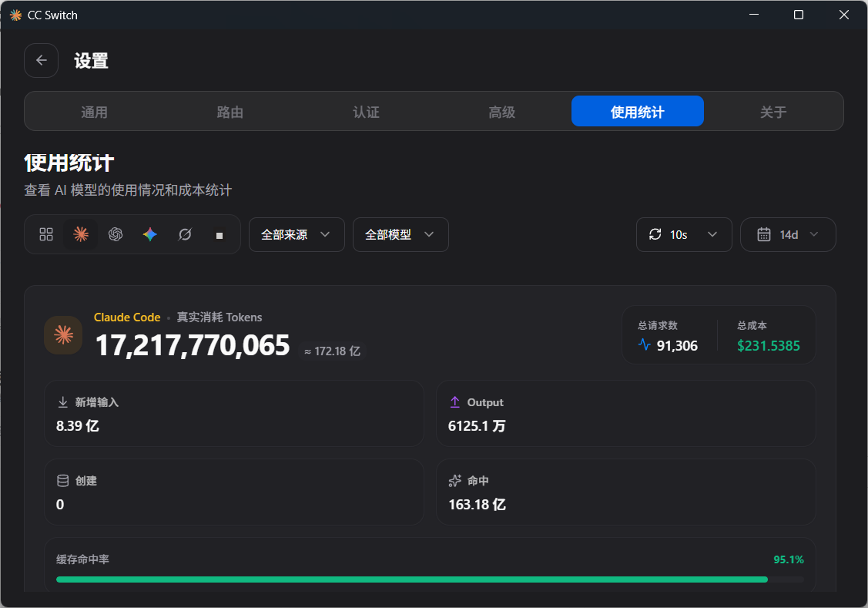The height and width of the screenshot is (608, 868).
Task: Click the Claude Code label
Action: (x=127, y=317)
